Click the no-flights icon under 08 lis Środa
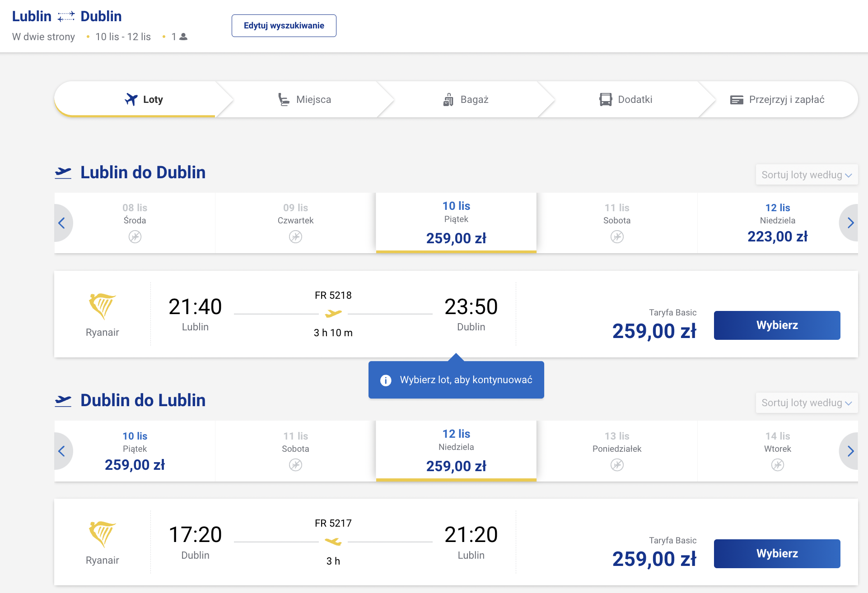This screenshot has width=868, height=593. pos(135,236)
